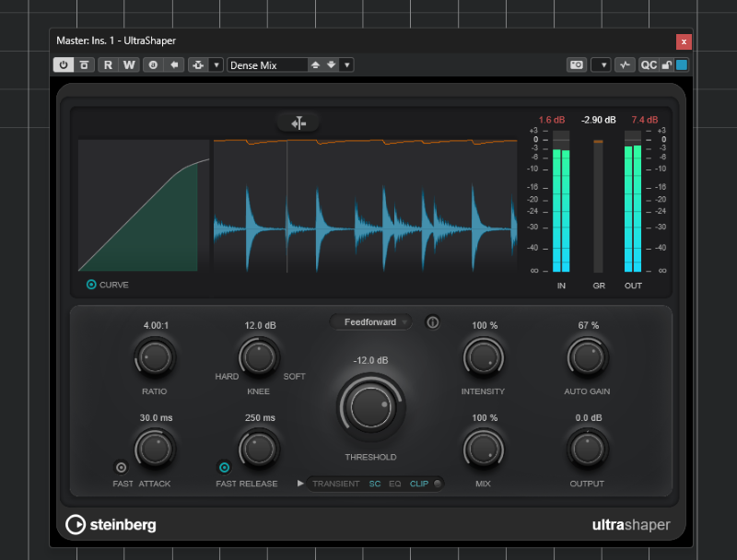Click the Bypass effect icon

(x=84, y=65)
